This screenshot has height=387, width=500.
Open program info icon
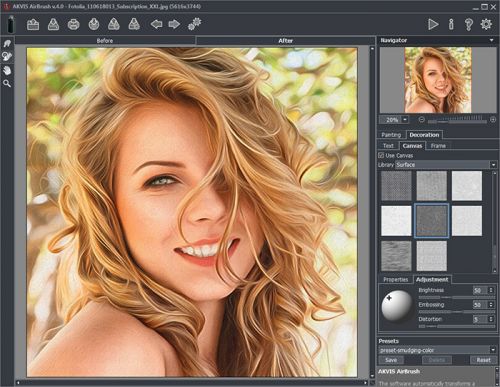tap(451, 24)
